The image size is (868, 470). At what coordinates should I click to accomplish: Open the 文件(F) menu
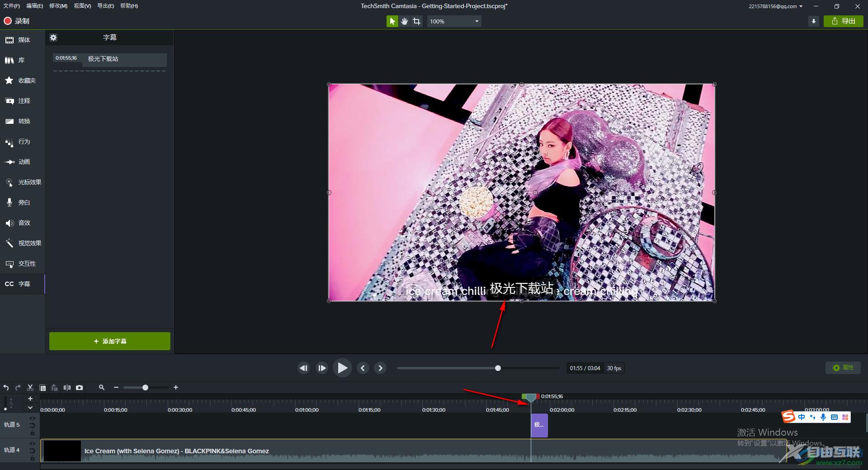[x=12, y=6]
